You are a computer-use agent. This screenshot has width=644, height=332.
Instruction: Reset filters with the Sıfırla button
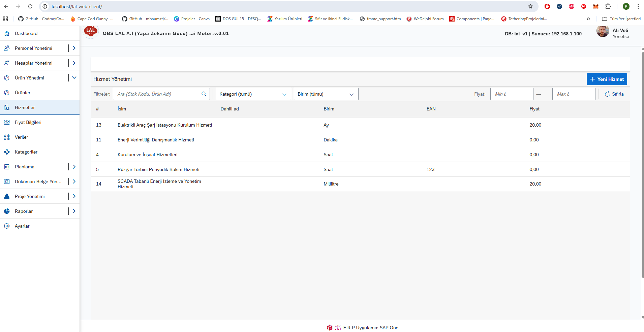pyautogui.click(x=614, y=94)
